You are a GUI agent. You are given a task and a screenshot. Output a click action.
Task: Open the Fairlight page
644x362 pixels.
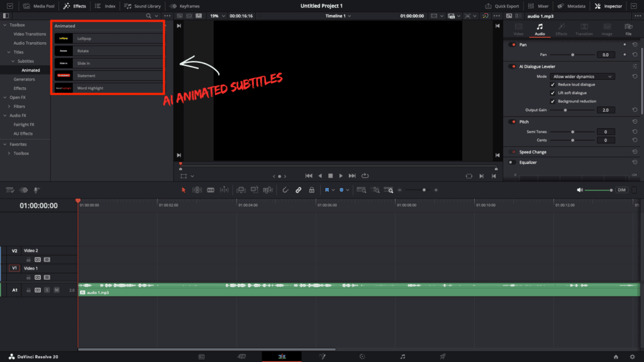[x=402, y=356]
